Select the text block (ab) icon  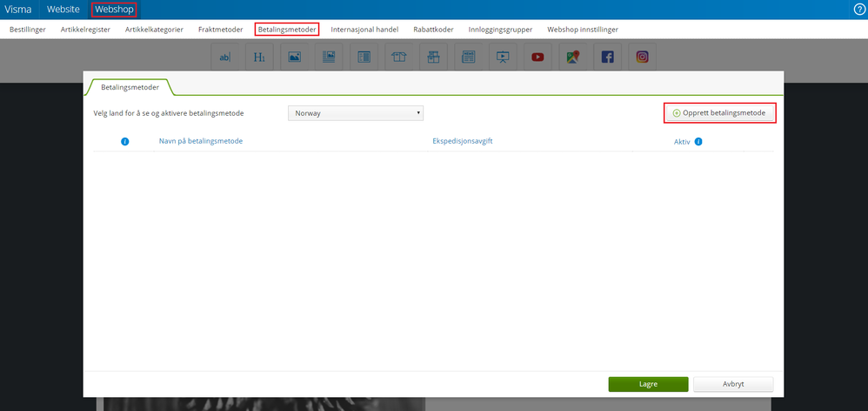224,57
